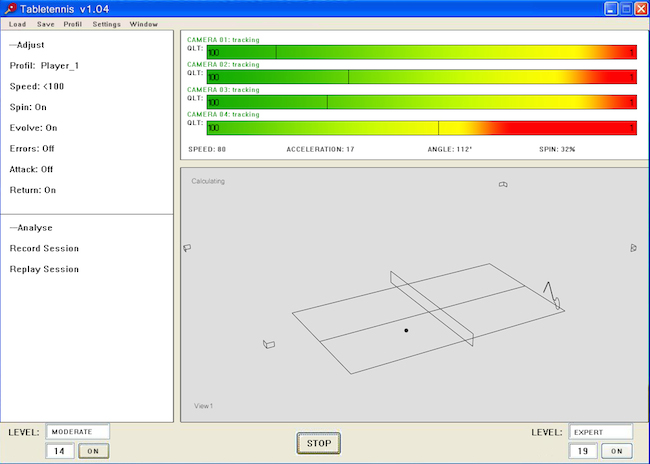Click the Tabletennis paddle icon in title bar
Image resolution: width=650 pixels, height=464 pixels.
[x=10, y=8]
